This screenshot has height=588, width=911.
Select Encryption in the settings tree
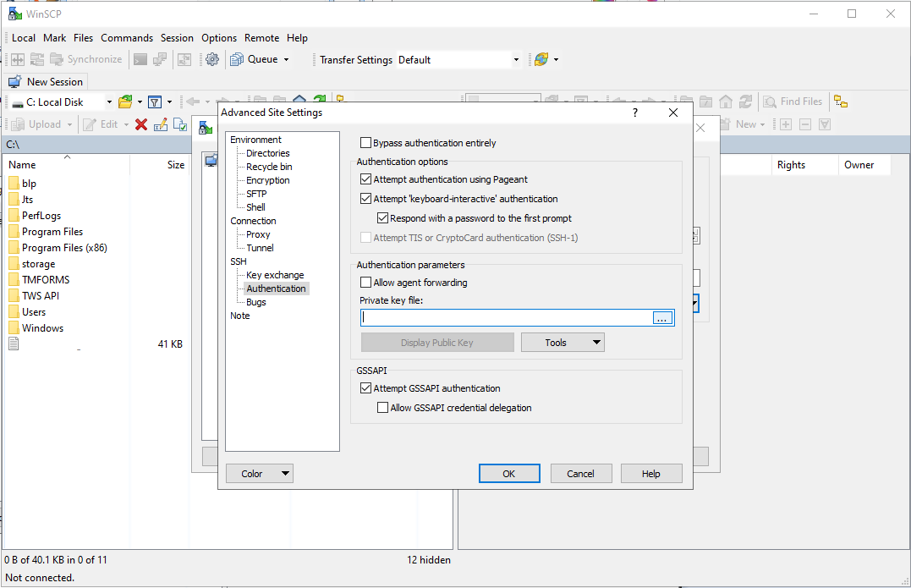click(x=268, y=180)
